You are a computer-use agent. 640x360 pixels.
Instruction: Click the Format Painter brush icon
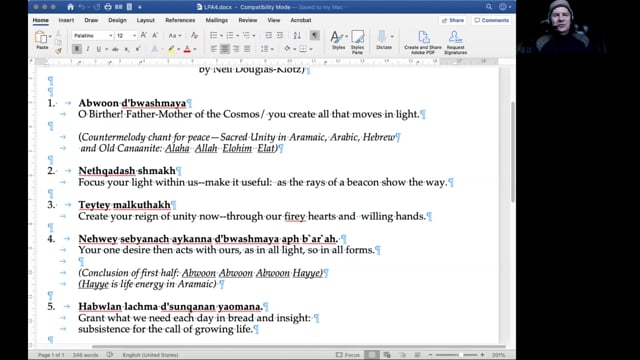pos(58,51)
